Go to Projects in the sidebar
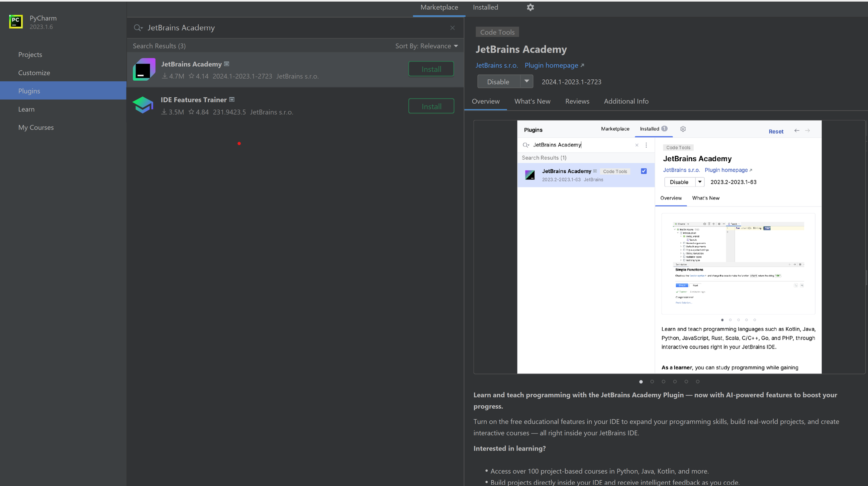This screenshot has width=868, height=486. tap(30, 55)
